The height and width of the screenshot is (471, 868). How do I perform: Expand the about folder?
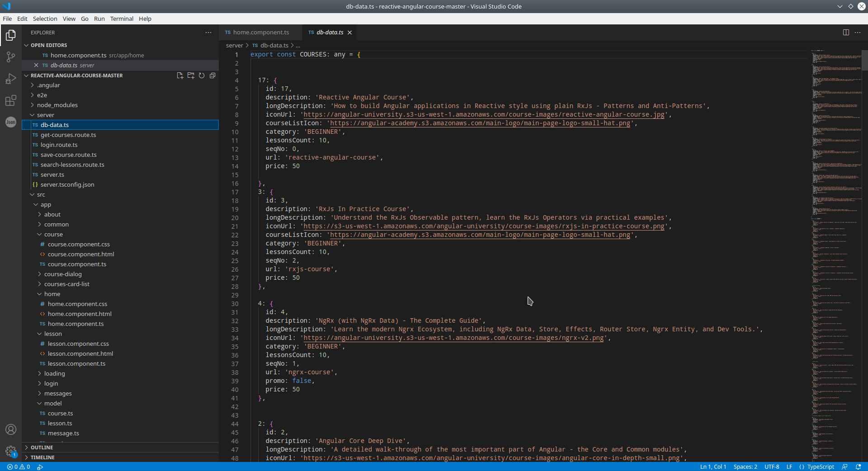point(121,214)
